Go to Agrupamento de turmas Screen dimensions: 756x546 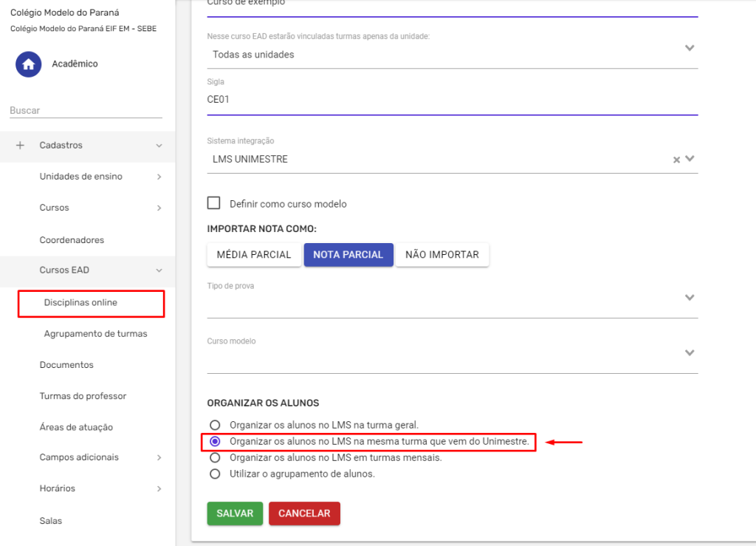tap(95, 334)
